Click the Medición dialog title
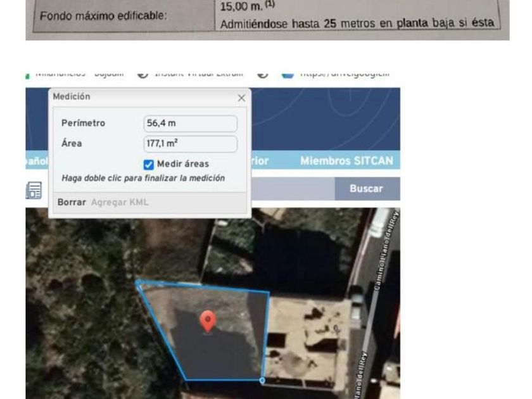Screen dimensions: 532x399 [x=72, y=97]
